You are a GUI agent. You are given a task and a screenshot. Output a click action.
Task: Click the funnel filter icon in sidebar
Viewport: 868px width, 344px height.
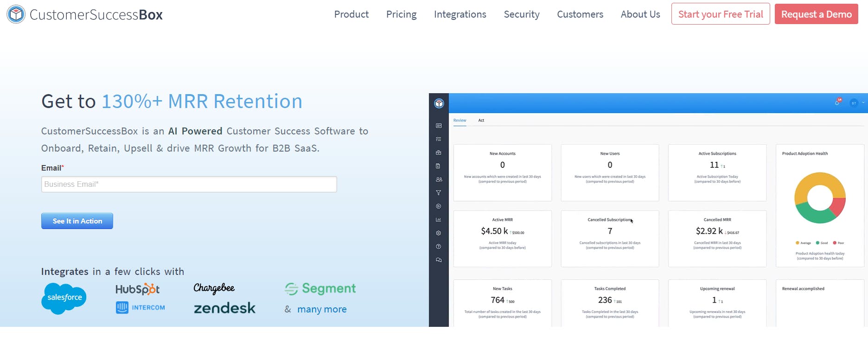pos(439,193)
